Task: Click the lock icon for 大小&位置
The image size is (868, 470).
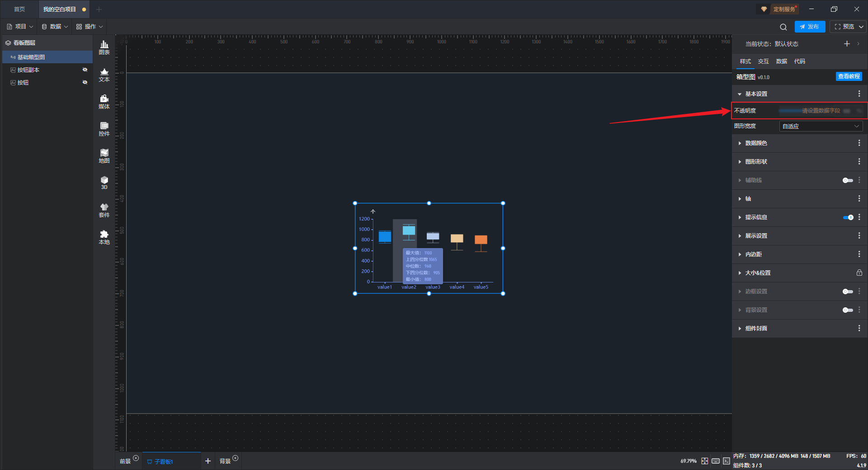Action: pos(859,273)
